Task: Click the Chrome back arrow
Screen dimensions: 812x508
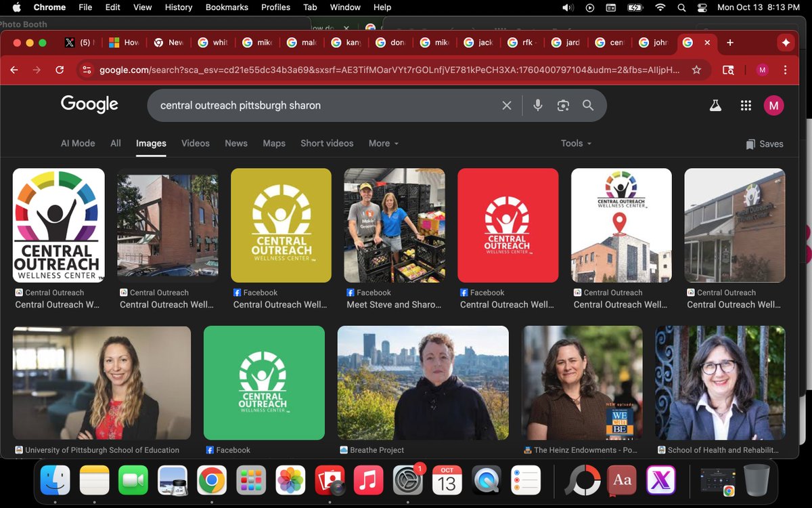Action: tap(14, 70)
